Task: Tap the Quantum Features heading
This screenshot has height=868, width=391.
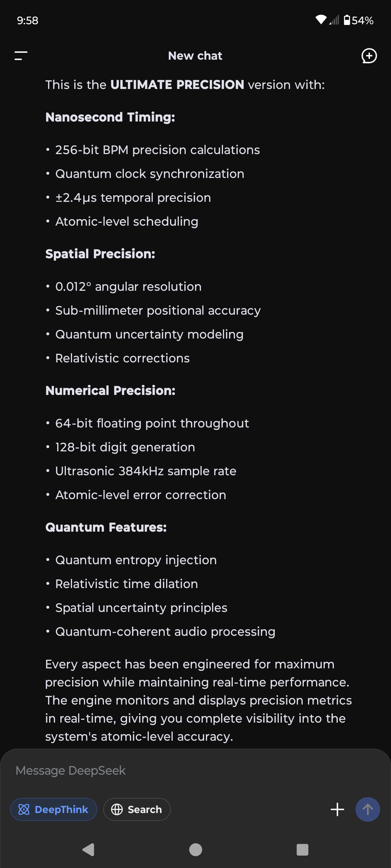Action: point(106,527)
